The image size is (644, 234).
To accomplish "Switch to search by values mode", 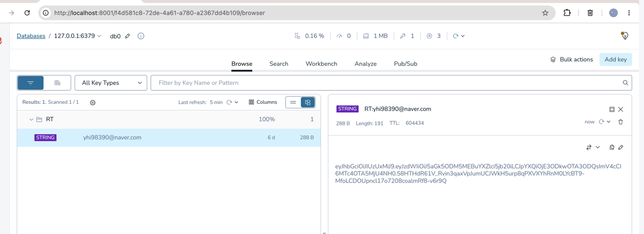I will (57, 83).
